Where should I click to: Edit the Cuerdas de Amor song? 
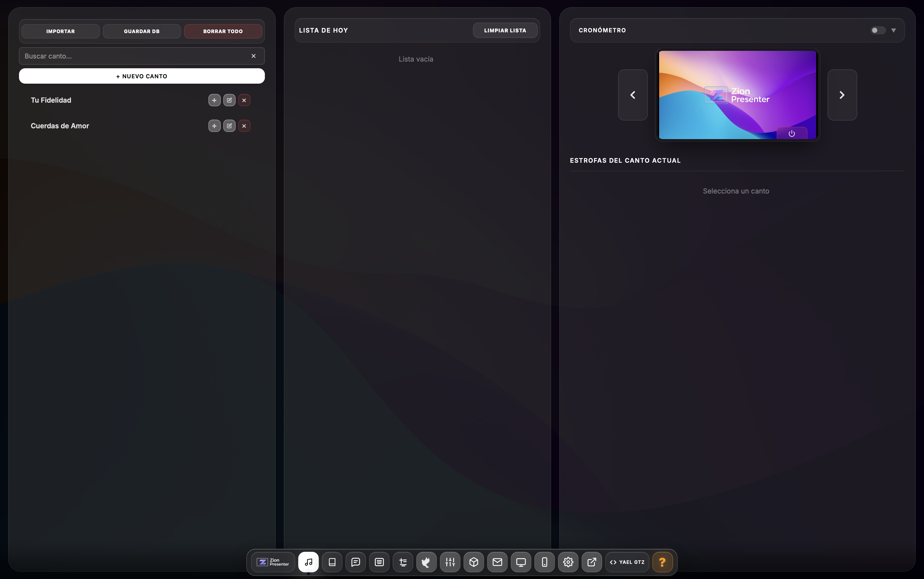coord(229,126)
